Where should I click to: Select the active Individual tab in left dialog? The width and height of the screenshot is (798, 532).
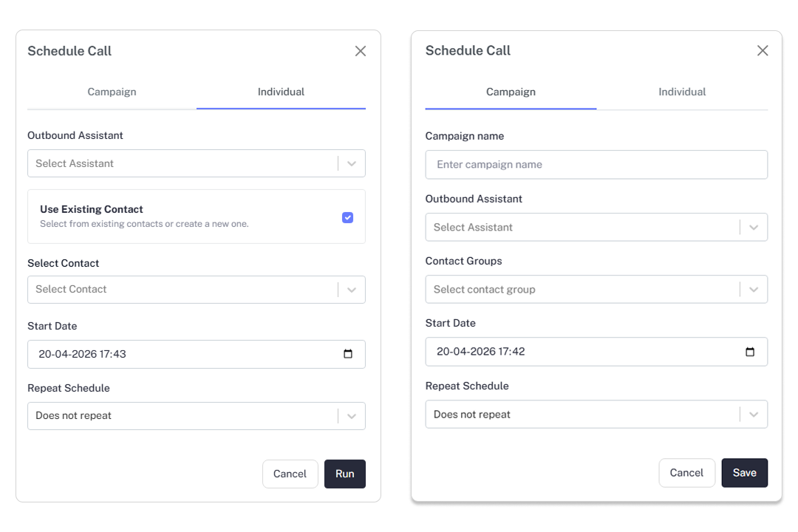(281, 92)
